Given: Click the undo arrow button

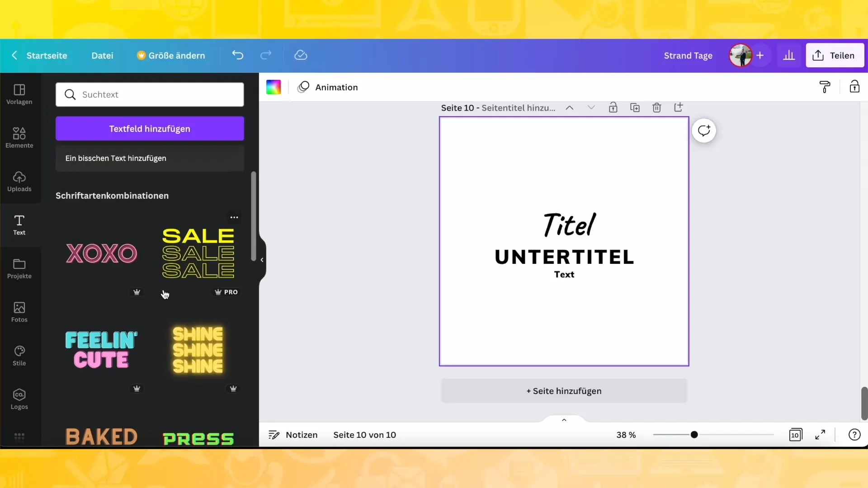Looking at the screenshot, I should pos(237,56).
